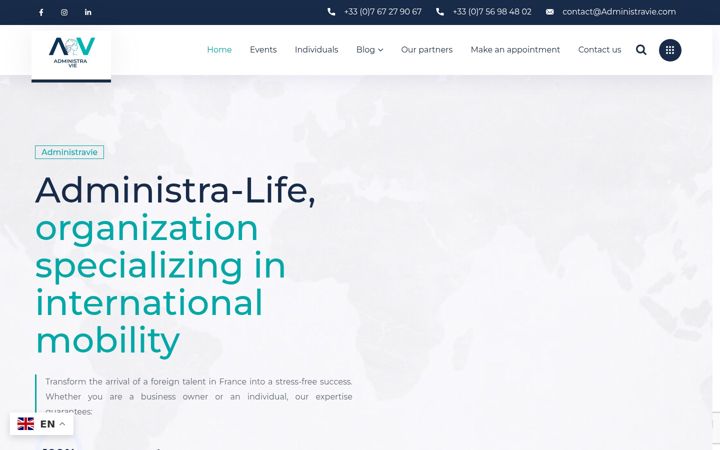Click the Administravie outlined tag
The width and height of the screenshot is (720, 450).
(69, 152)
